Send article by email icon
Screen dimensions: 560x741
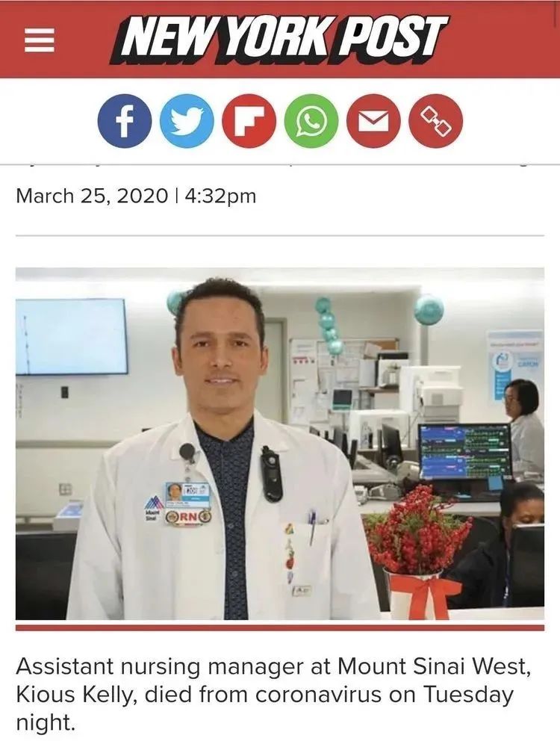373,122
